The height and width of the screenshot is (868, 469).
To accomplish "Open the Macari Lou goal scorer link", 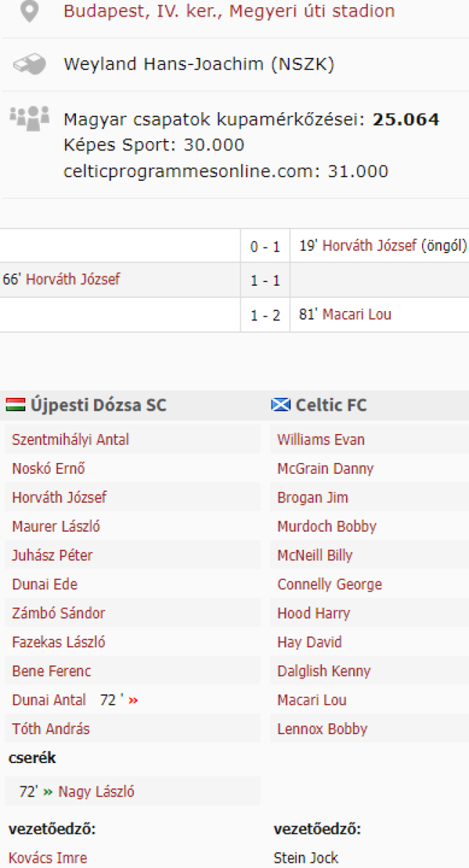I will pyautogui.click(x=357, y=315).
